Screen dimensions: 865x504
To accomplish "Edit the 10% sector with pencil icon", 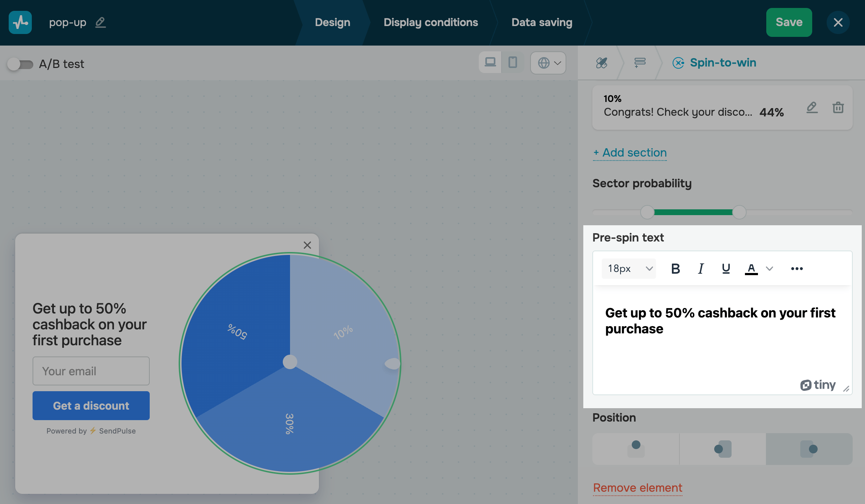I will coord(812,107).
